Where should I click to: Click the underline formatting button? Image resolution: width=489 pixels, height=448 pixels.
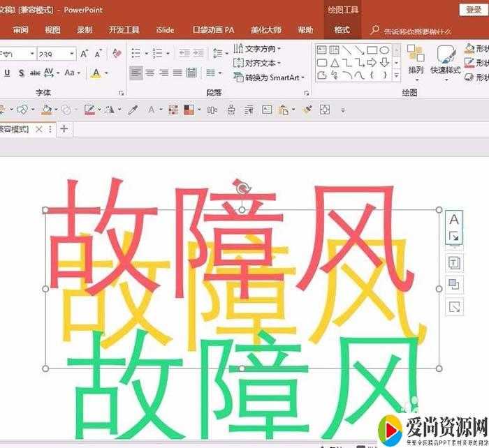click(7, 73)
